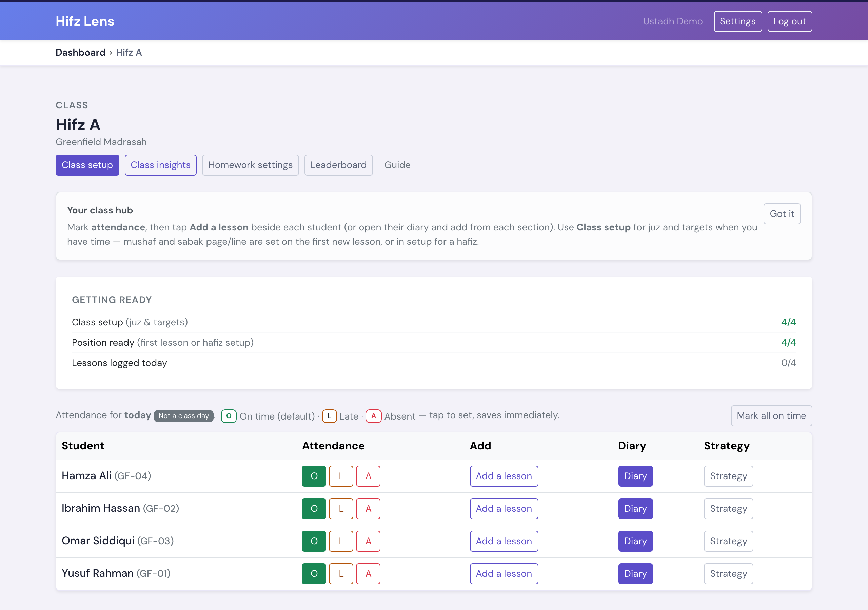Go to Dashboard via breadcrumb
The width and height of the screenshot is (868, 610).
click(80, 52)
